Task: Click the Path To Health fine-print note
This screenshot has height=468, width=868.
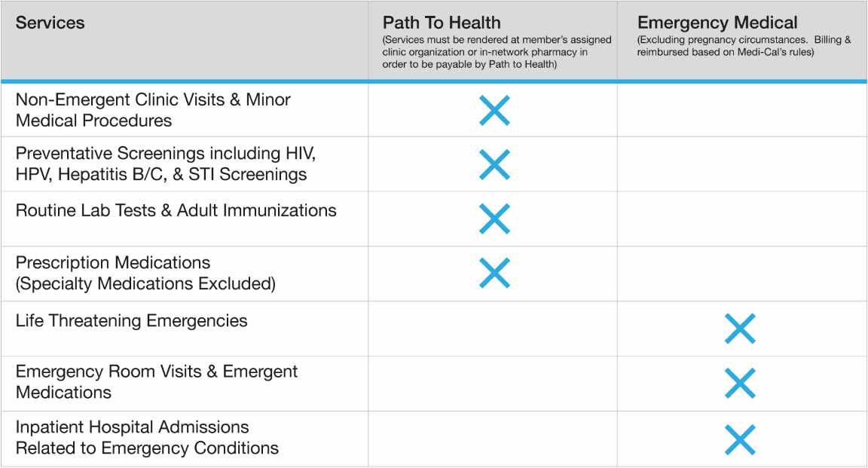Action: click(x=497, y=52)
